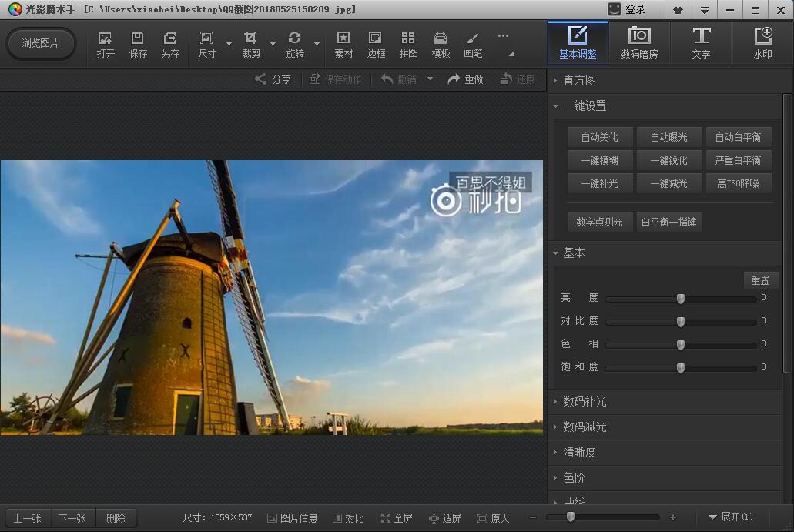Toggle Fullscreen (全屏) mode
794x532 pixels.
click(x=397, y=518)
